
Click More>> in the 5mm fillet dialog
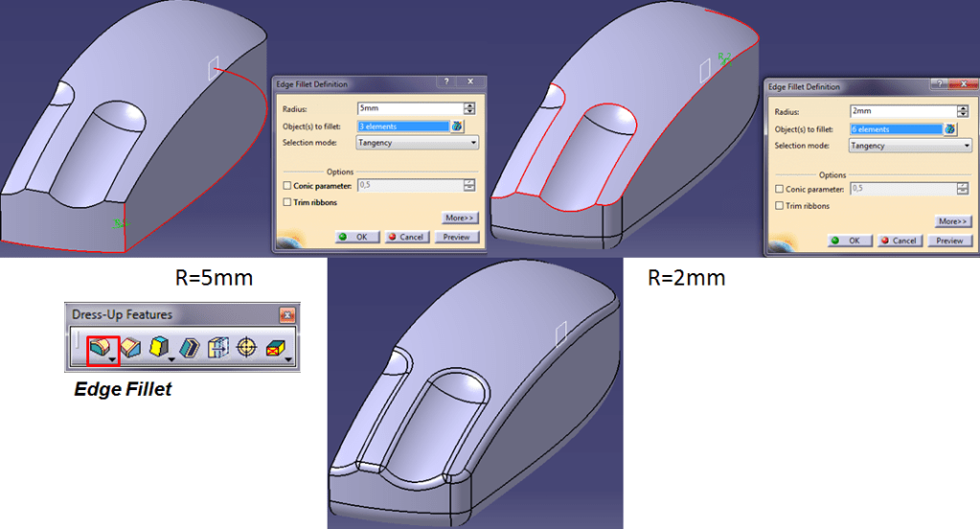tap(460, 218)
